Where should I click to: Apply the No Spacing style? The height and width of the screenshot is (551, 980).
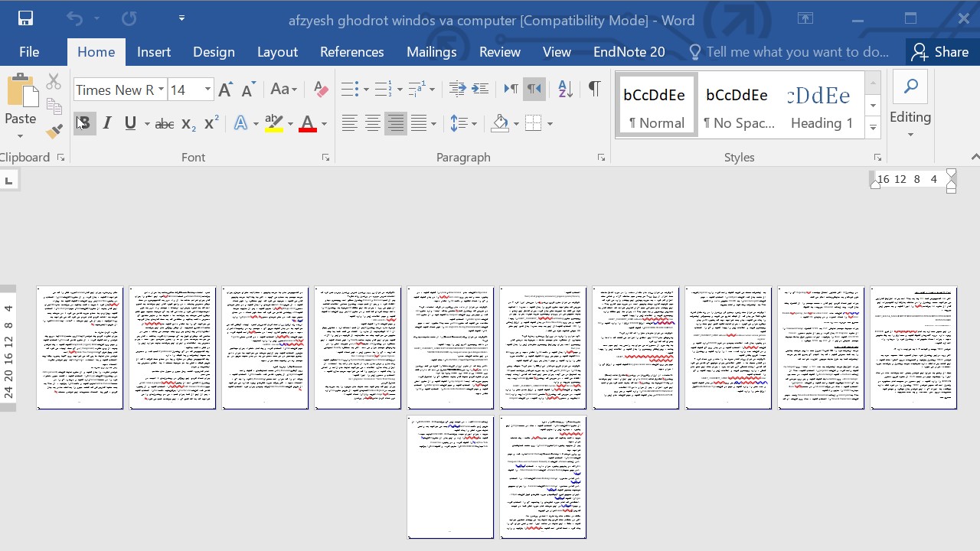(739, 106)
